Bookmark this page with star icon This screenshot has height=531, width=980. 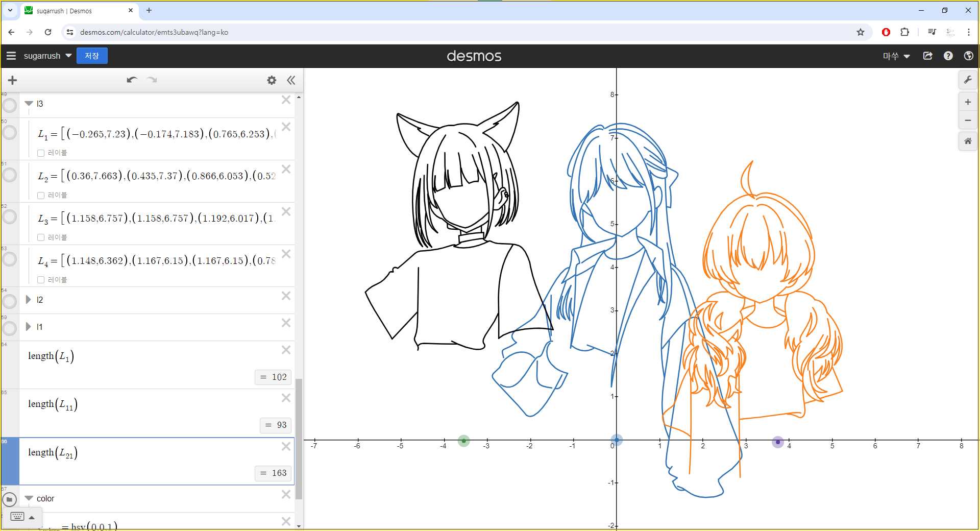pos(861,32)
